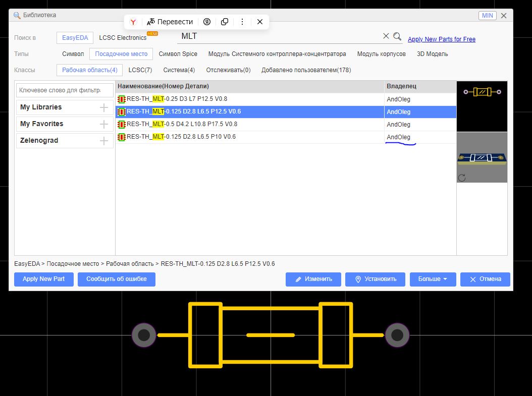Click the copy icon in translate bar
The image size is (532, 396).
pyautogui.click(x=225, y=22)
